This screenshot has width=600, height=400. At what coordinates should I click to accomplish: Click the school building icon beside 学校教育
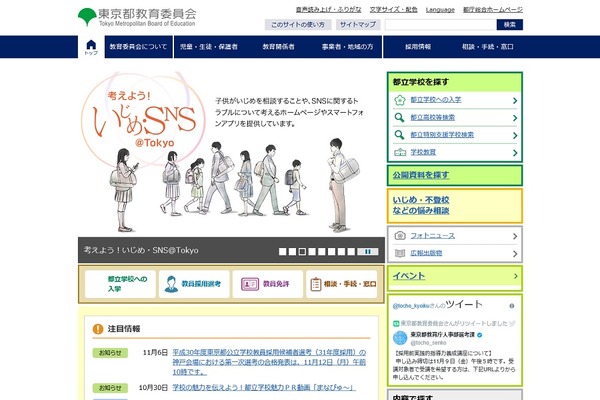click(400, 152)
